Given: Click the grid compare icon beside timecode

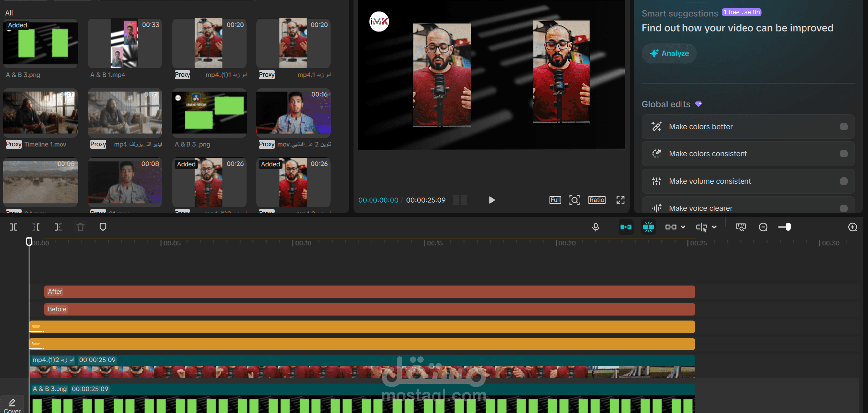Looking at the screenshot, I should tap(460, 200).
